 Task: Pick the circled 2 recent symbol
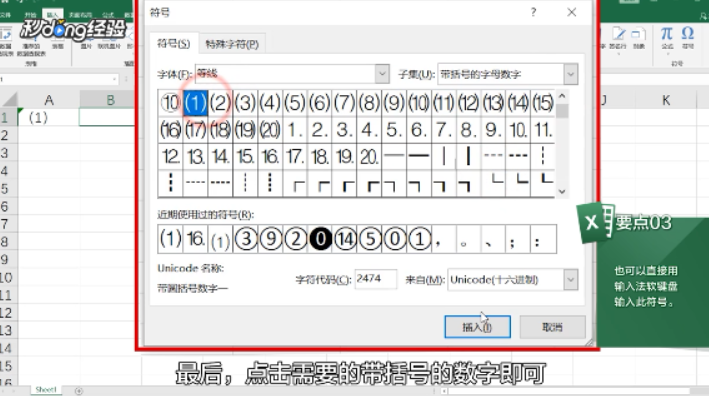coord(296,239)
